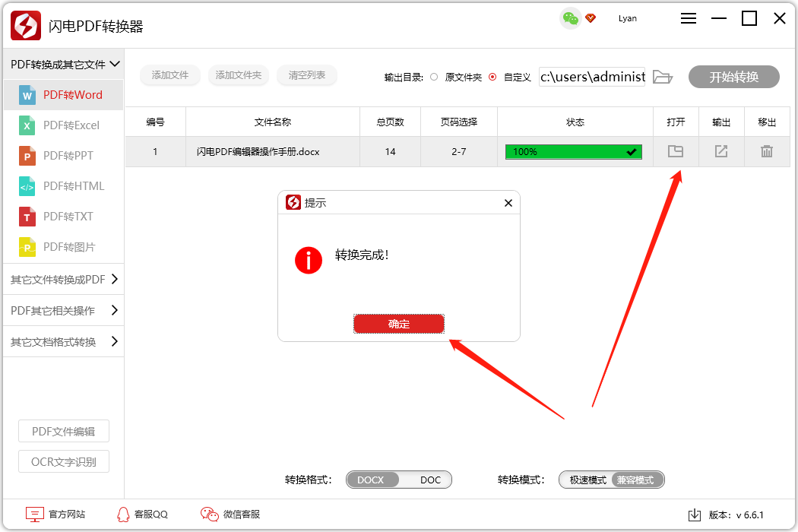
Task: Click the WeChat icon in the title bar
Action: [x=570, y=18]
